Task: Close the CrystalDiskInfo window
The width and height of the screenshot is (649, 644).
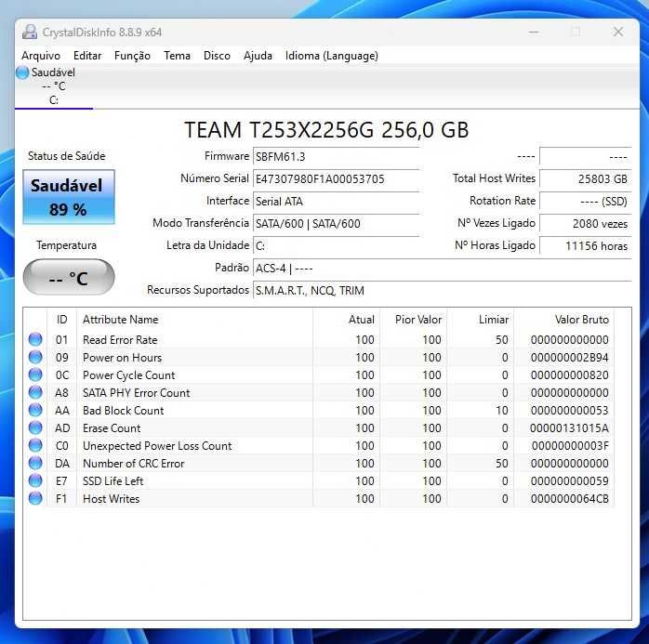Action: tap(618, 32)
